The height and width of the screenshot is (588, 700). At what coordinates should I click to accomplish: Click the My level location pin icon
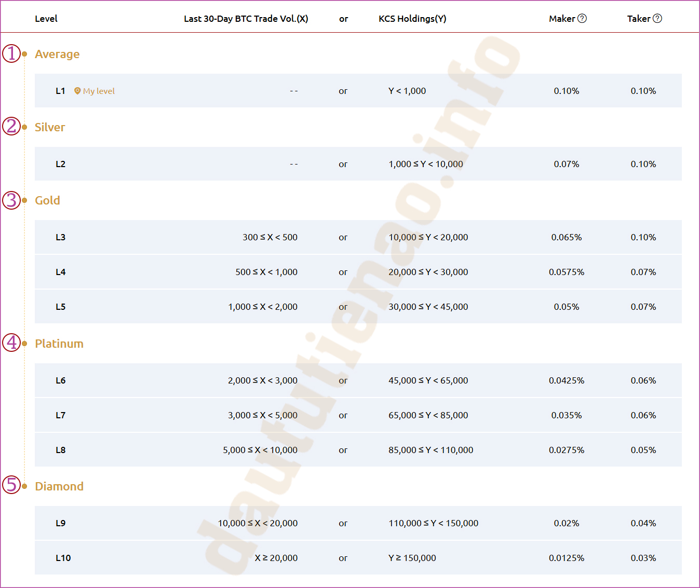coord(77,91)
